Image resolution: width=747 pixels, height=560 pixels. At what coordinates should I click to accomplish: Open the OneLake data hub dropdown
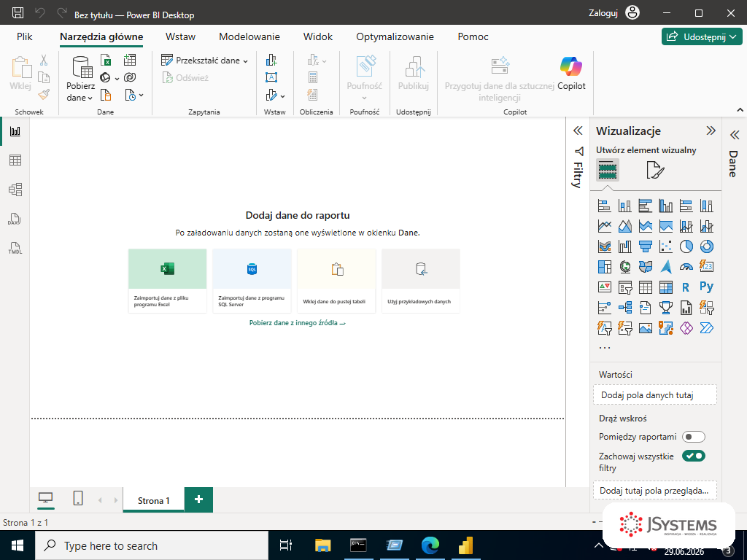[109, 77]
